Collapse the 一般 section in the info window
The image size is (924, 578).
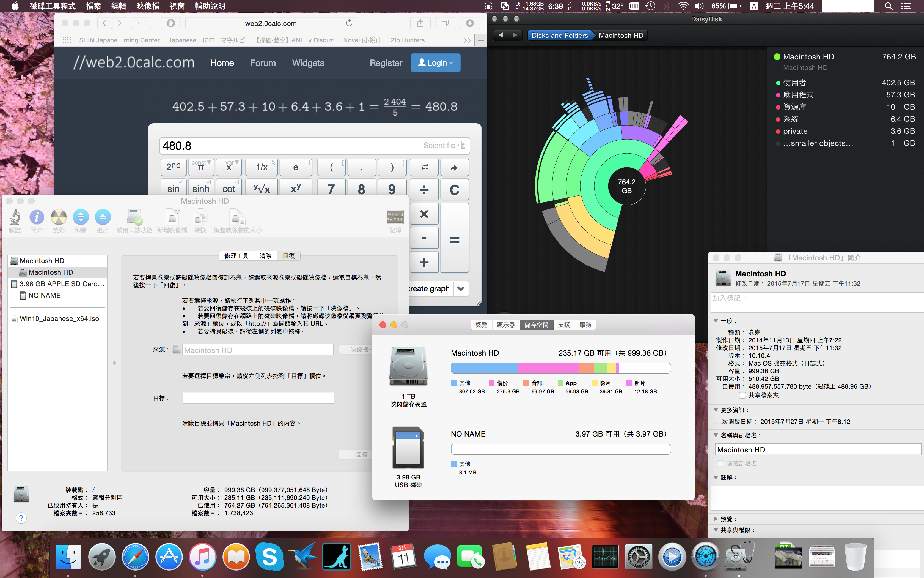pyautogui.click(x=716, y=321)
